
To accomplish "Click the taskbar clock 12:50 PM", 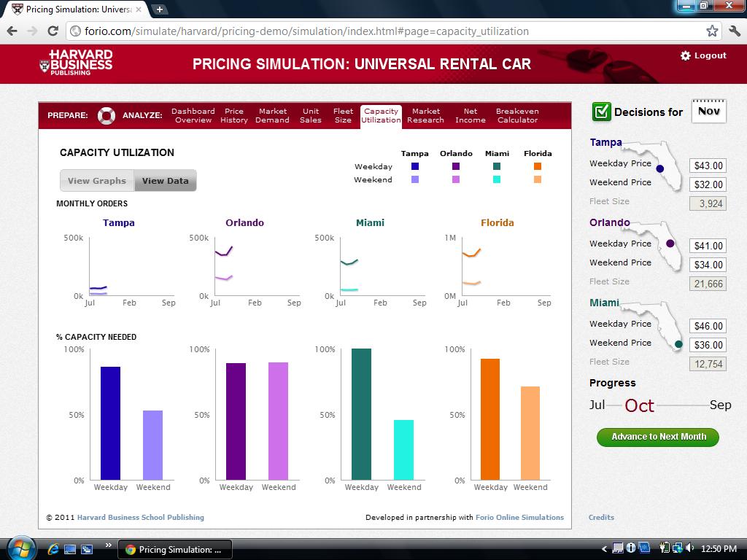I will [x=719, y=549].
